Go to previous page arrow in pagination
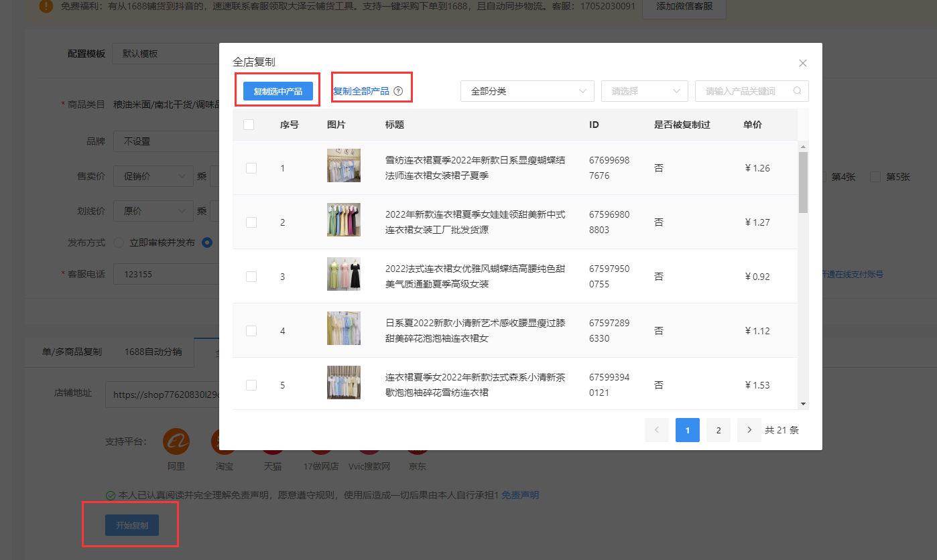Screen dimensions: 937x560 pos(657,430)
